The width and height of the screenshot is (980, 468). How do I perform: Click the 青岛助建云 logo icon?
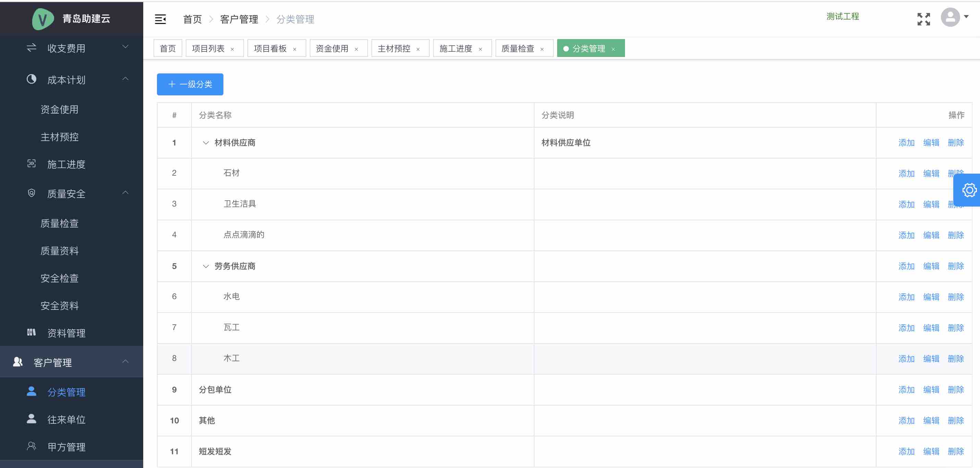point(42,19)
